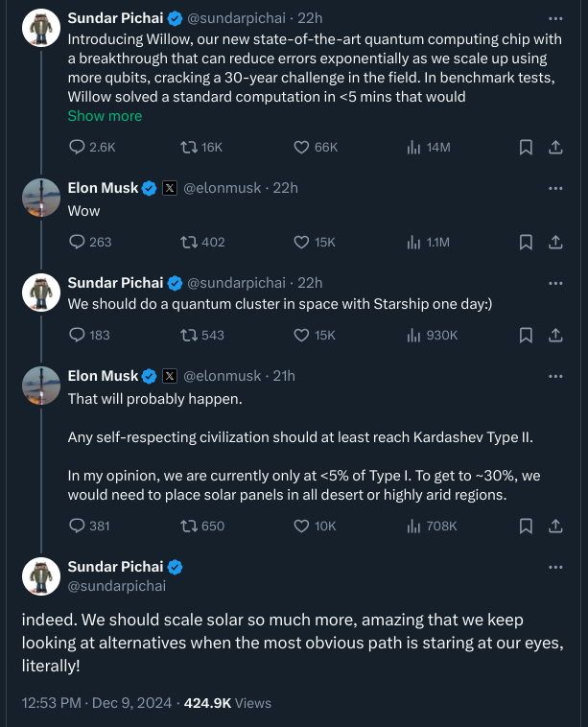This screenshot has height=727, width=588.
Task: Like Elon Musk's "Wow" reply
Action: click(301, 242)
